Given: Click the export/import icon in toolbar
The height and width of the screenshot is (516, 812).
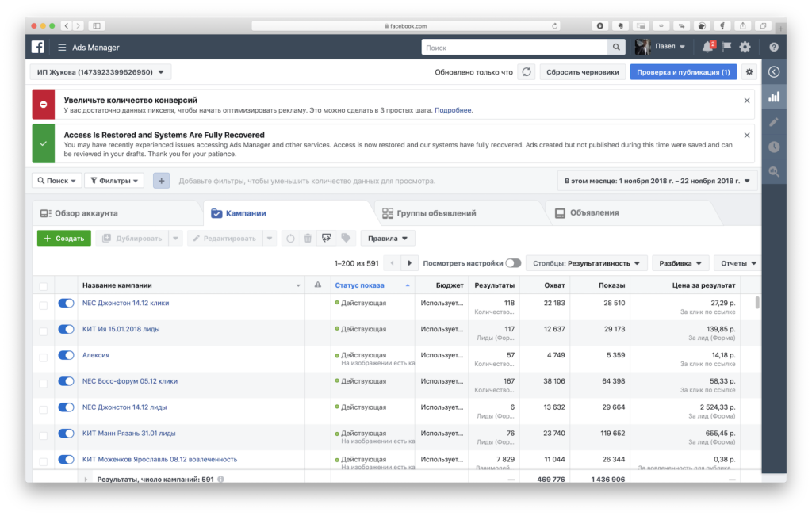Looking at the screenshot, I should click(326, 238).
